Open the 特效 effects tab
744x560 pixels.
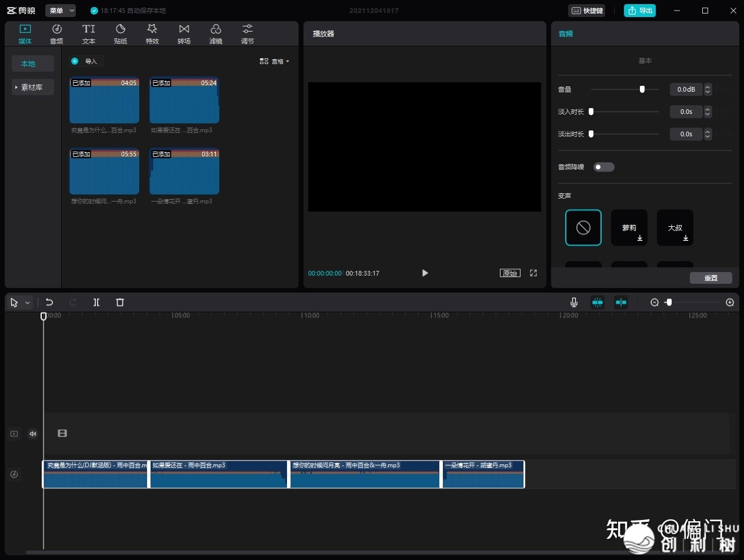click(x=152, y=34)
